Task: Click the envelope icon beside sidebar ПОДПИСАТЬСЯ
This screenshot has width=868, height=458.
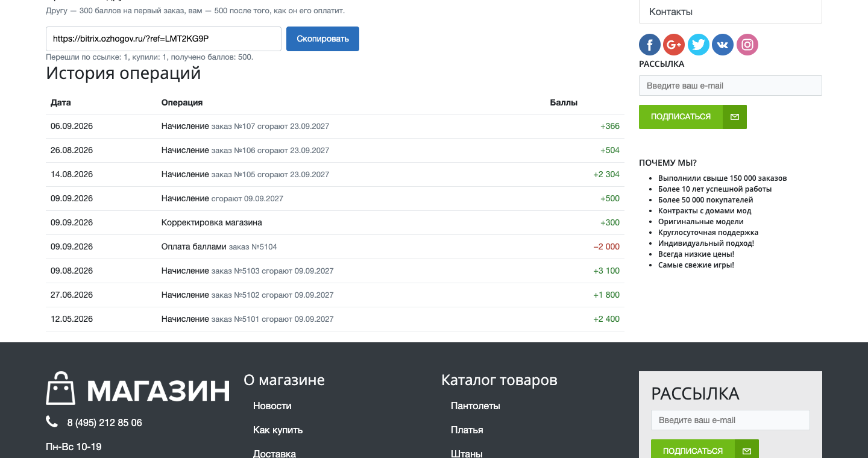Action: [x=735, y=117]
